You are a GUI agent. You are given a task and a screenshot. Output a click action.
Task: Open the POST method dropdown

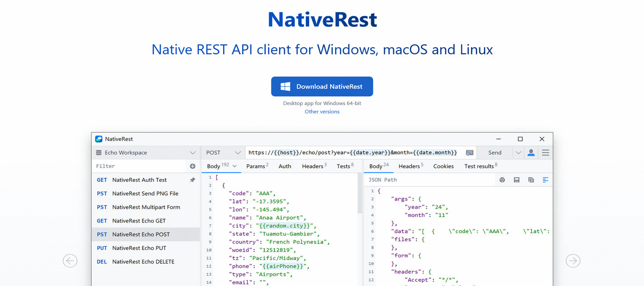pyautogui.click(x=223, y=153)
